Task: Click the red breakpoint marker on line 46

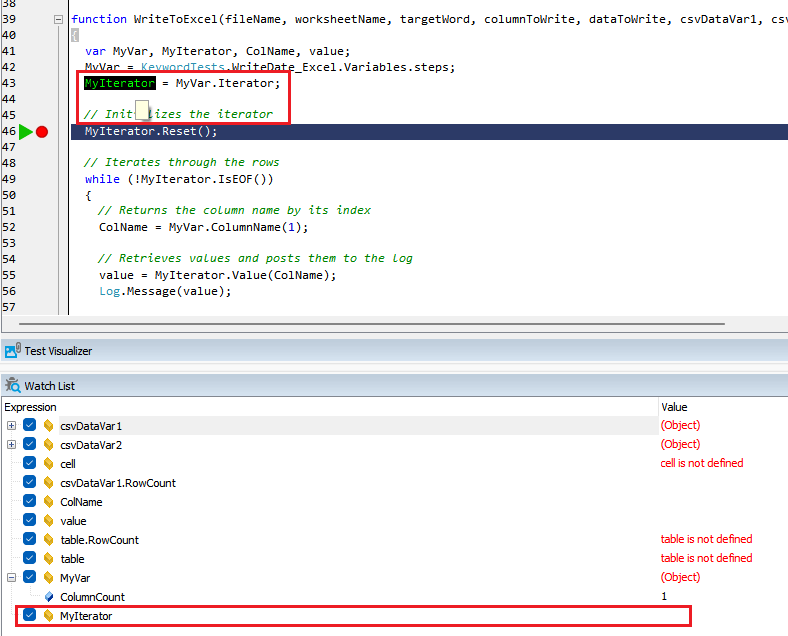Action: point(42,132)
